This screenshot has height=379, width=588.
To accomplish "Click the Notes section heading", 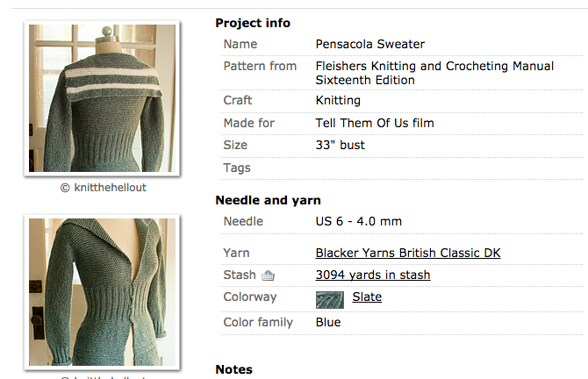I will [x=234, y=369].
